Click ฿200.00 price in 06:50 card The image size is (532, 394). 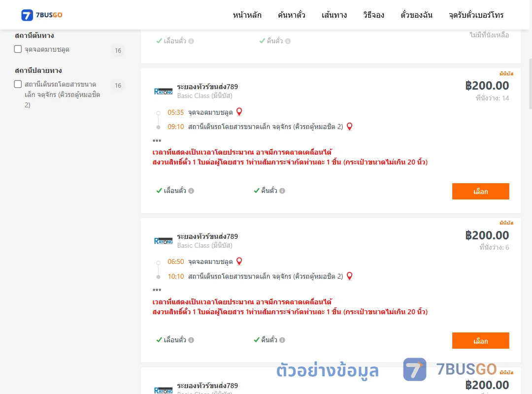(487, 235)
